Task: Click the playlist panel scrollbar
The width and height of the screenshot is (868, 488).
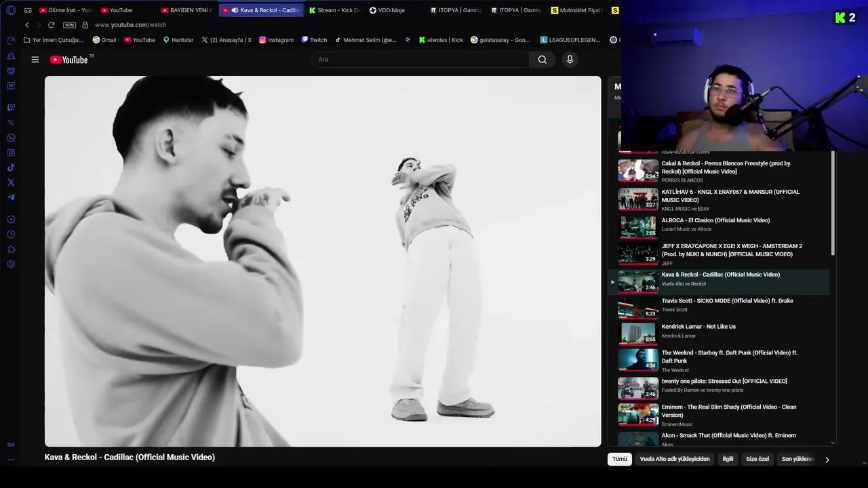Action: (833, 203)
